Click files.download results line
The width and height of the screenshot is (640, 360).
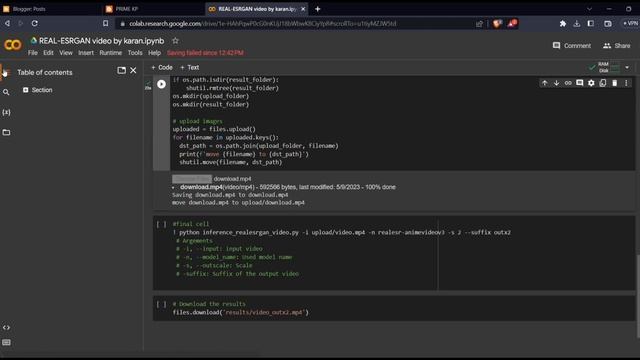241,313
